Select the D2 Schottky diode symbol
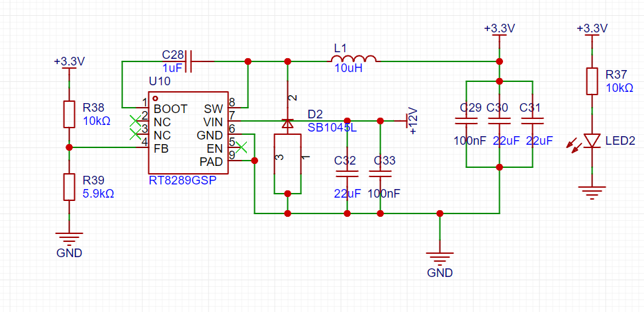644x312 pixels. coord(287,124)
